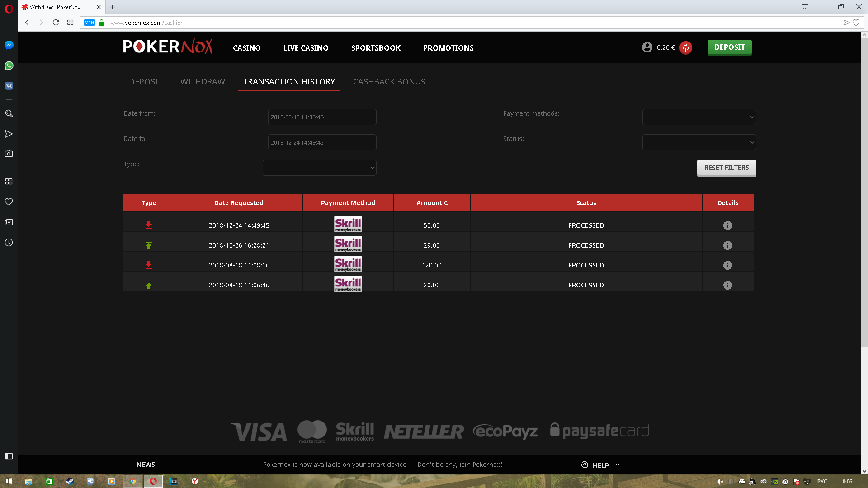Toggle Opera sidebar panel at bottom left

pyautogui.click(x=9, y=456)
